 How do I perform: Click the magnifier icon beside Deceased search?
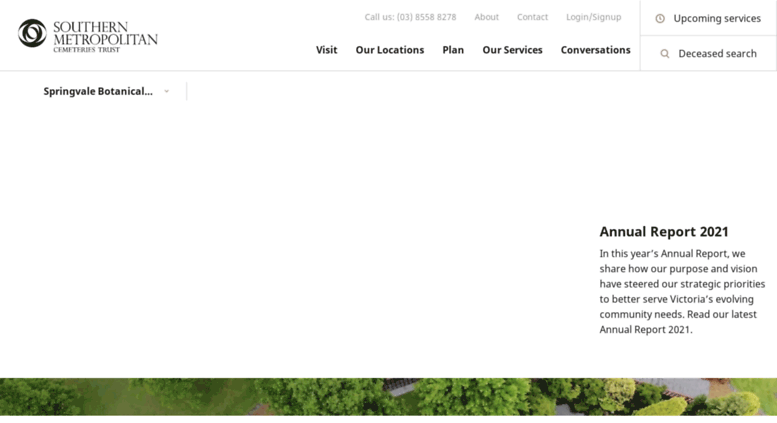click(665, 53)
